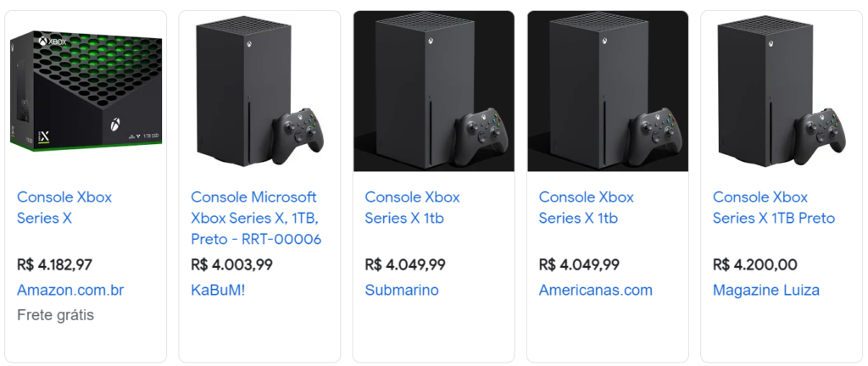Open the KaBuM! Xbox console product image

click(259, 91)
